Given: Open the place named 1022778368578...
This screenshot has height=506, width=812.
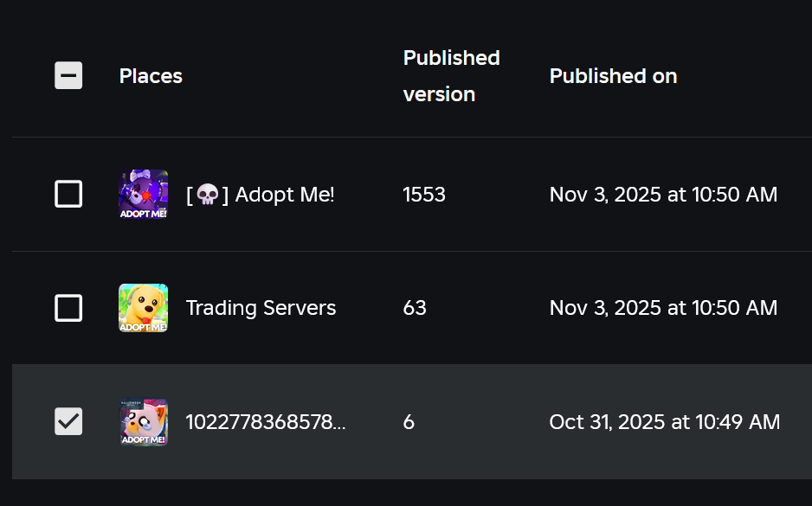Looking at the screenshot, I should click(266, 422).
